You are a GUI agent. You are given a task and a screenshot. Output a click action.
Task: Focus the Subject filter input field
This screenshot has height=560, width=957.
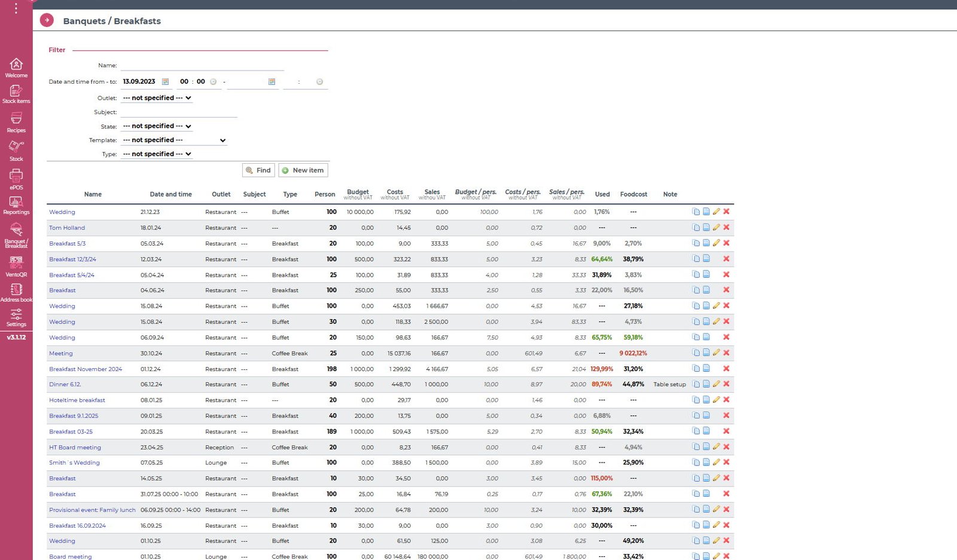click(179, 112)
